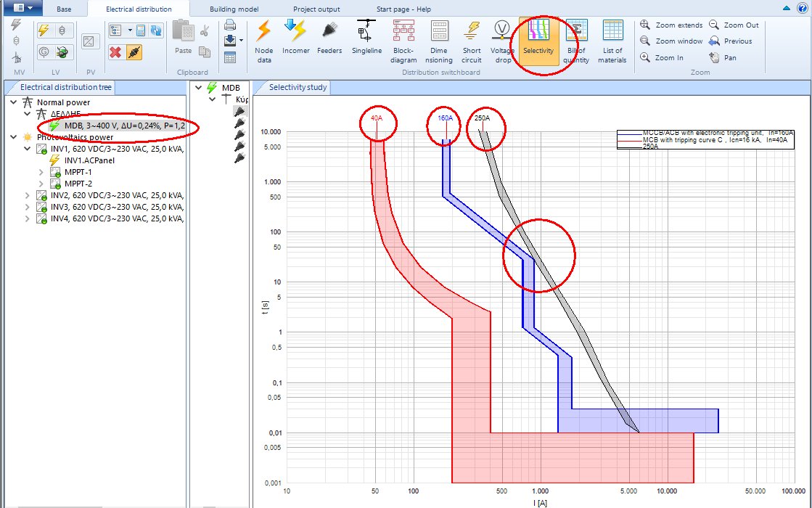Open the Node data tool
The width and height of the screenshot is (812, 508).
click(x=263, y=41)
